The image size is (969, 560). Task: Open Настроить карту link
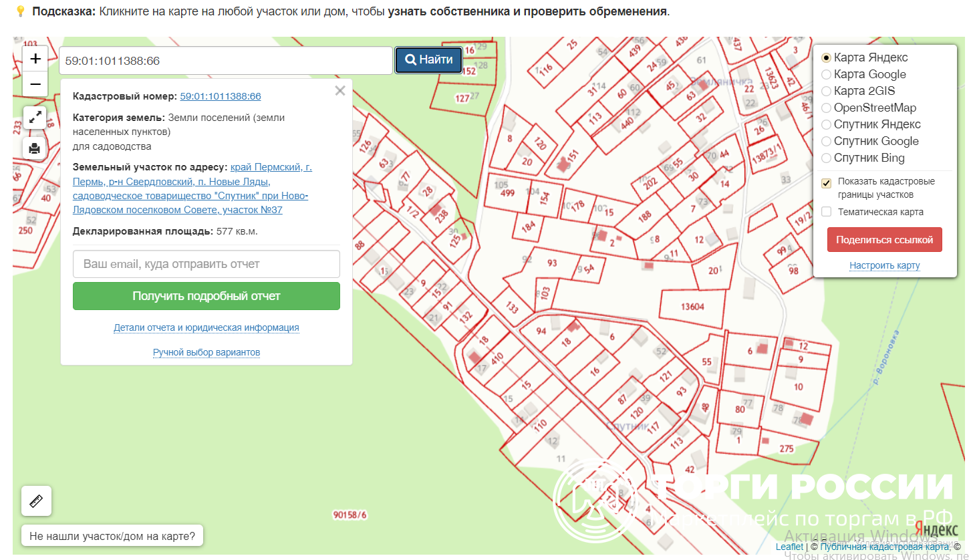point(885,265)
